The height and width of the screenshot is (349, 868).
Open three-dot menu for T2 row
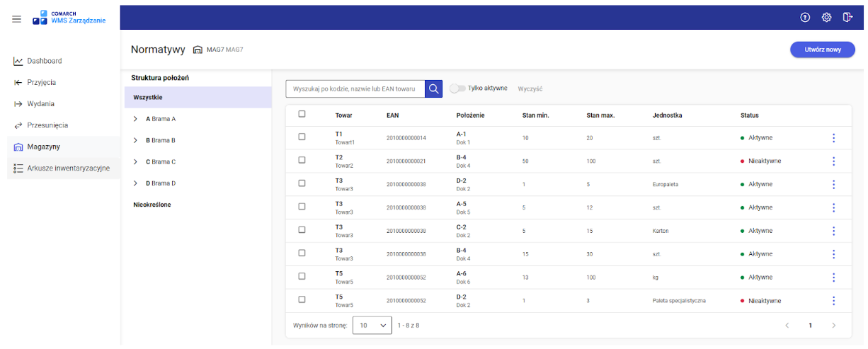point(833,161)
